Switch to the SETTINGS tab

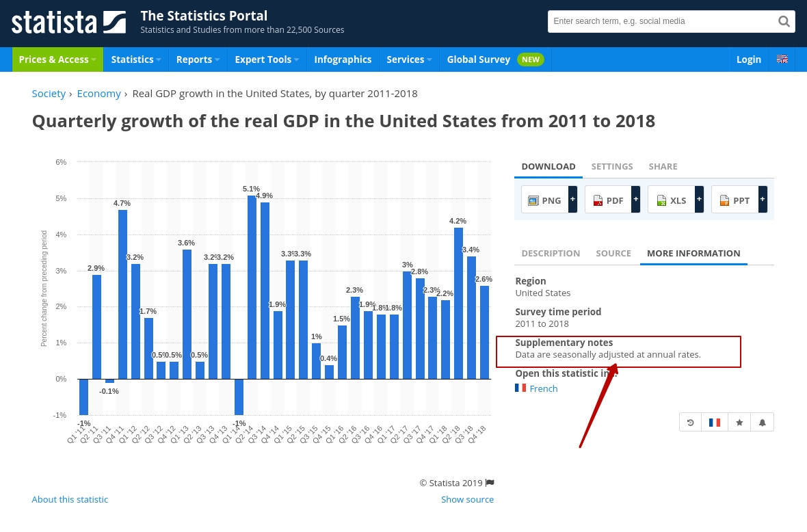click(611, 166)
